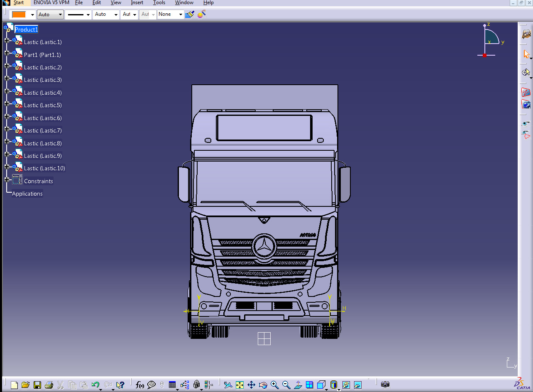The width and height of the screenshot is (533, 392).
Task: Open the View menu
Action: tap(116, 2)
